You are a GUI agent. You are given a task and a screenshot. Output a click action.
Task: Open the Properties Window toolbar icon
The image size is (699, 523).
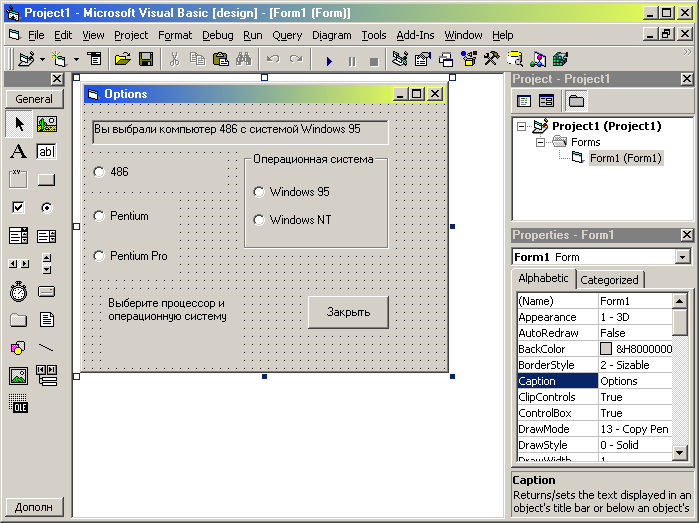point(423,59)
